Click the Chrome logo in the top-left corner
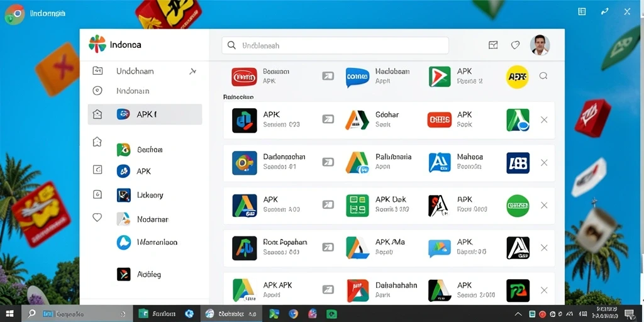The image size is (644, 322). 15,14
